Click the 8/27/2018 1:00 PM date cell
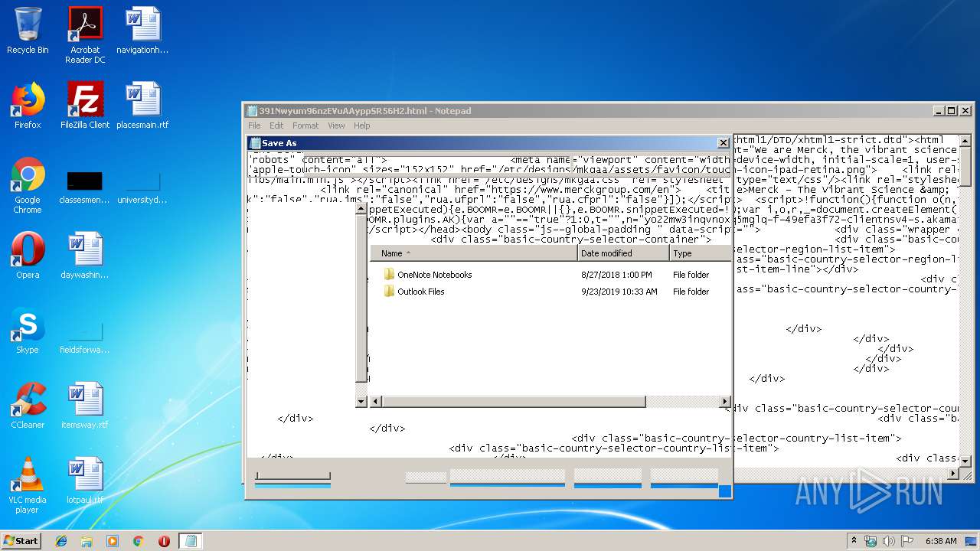 (616, 275)
